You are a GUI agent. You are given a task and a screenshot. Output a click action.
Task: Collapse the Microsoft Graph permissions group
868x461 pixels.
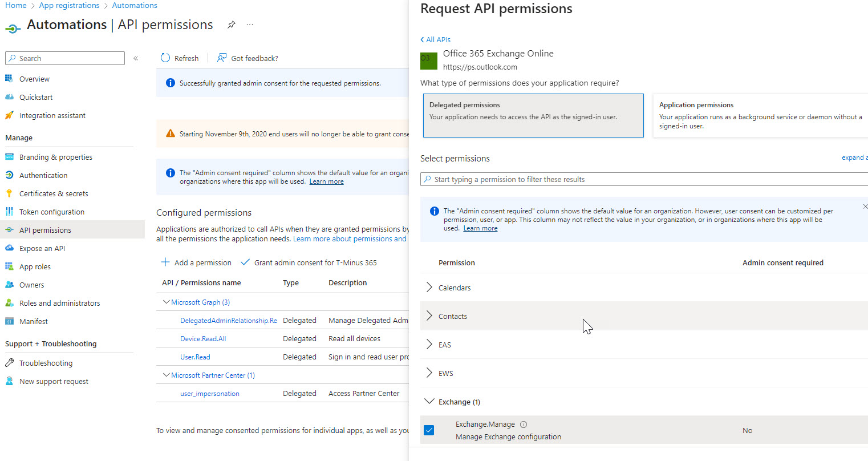coord(167,302)
